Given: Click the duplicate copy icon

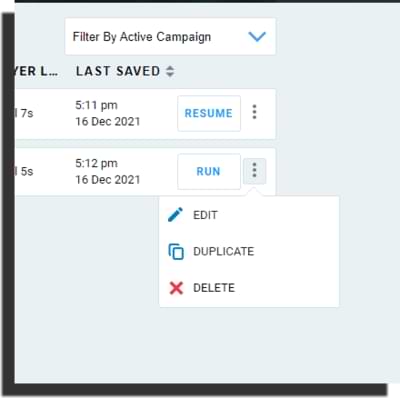Looking at the screenshot, I should (176, 251).
